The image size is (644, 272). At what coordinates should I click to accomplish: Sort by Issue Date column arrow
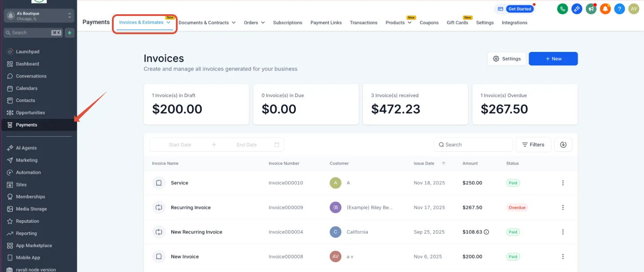click(444, 163)
